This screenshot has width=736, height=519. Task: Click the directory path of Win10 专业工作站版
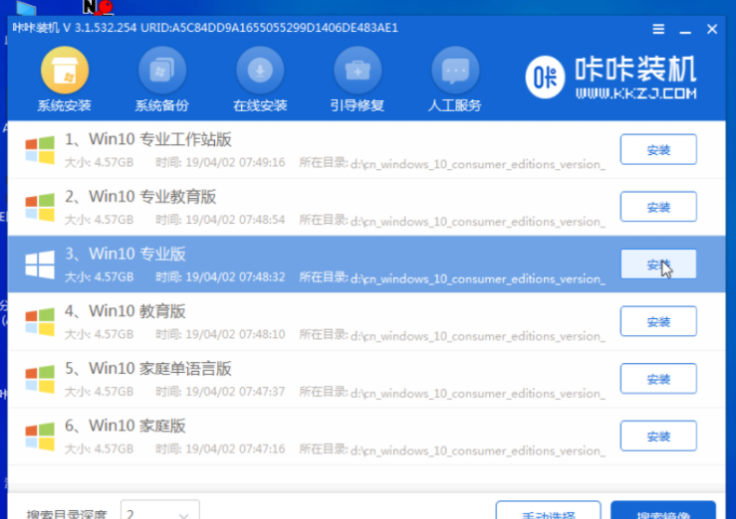[478, 164]
